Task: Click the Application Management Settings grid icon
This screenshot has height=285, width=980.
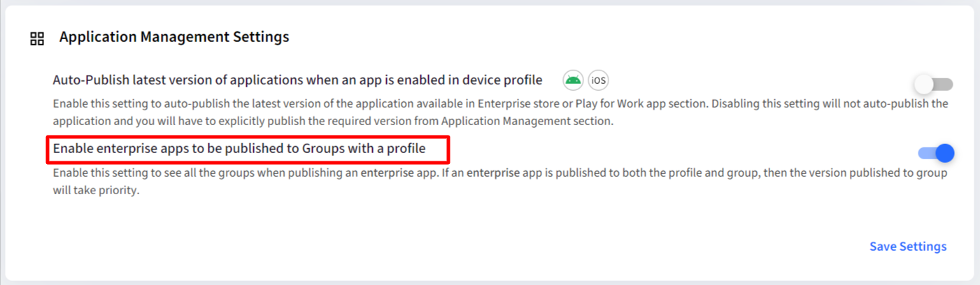Action: 37,38
